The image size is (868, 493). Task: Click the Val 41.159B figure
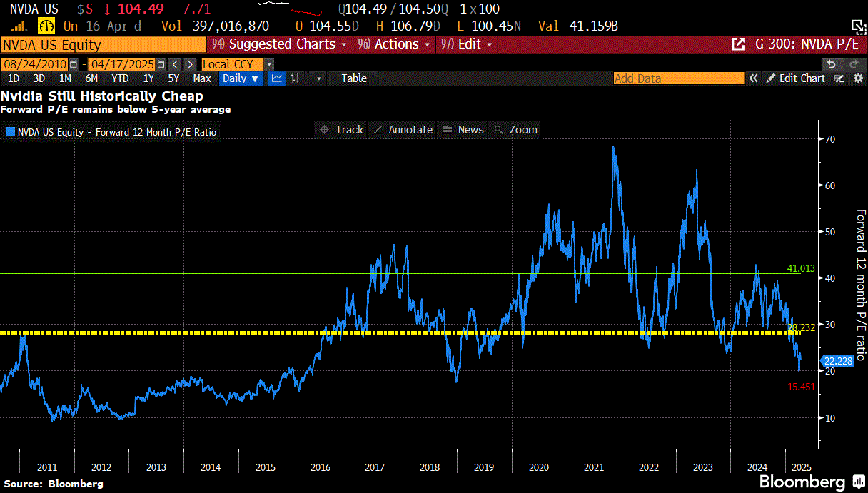(x=577, y=26)
